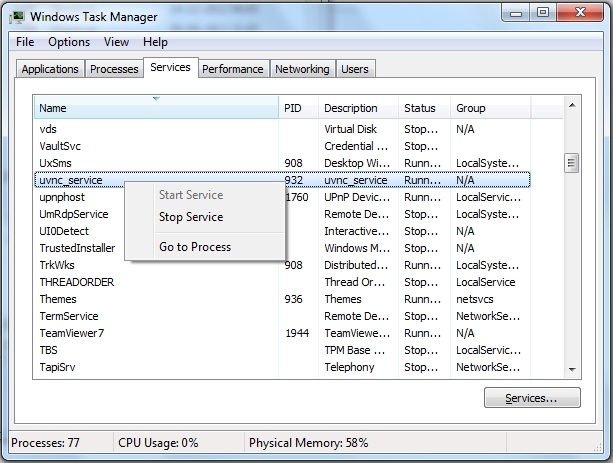Switch to the Processes tab
The height and width of the screenshot is (463, 613).
pyautogui.click(x=114, y=69)
